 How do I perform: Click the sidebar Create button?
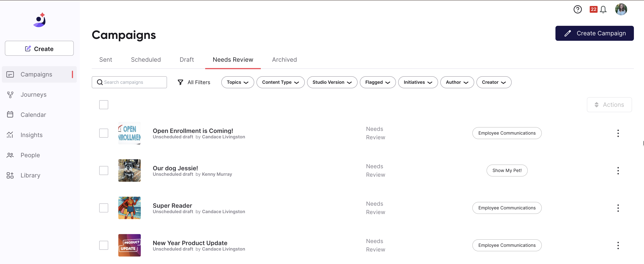tap(39, 48)
